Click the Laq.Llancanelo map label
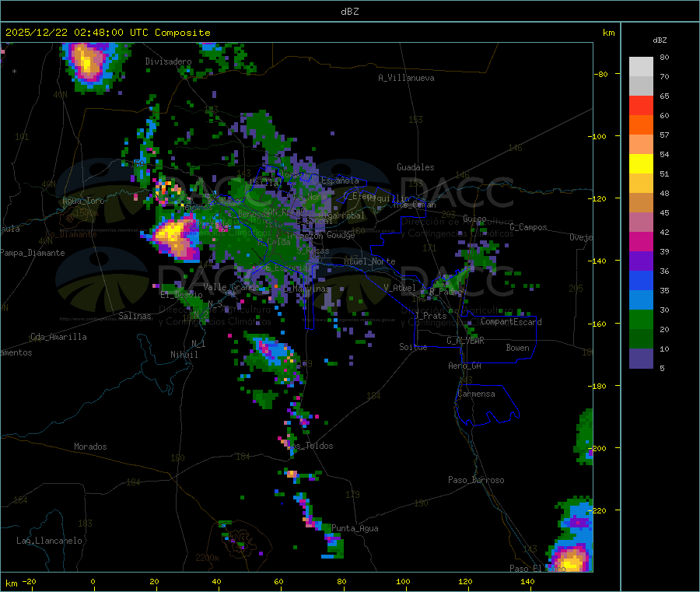The height and width of the screenshot is (592, 700). click(49, 541)
